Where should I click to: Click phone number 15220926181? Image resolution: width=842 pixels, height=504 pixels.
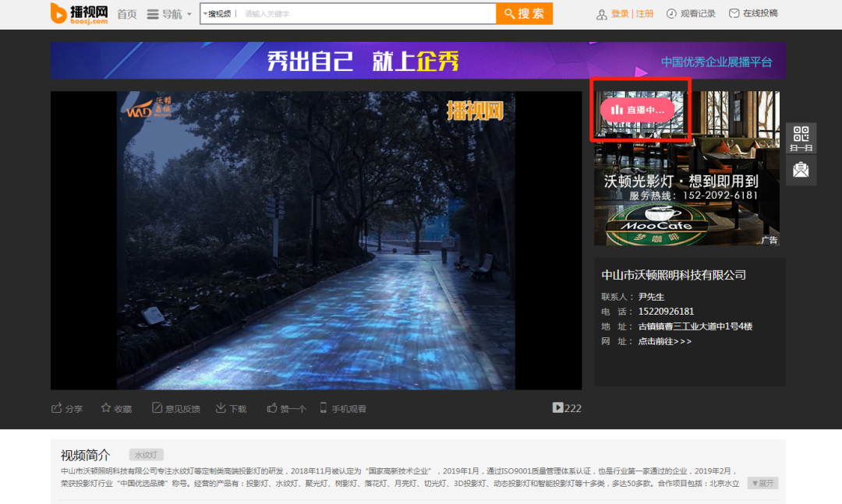[666, 312]
